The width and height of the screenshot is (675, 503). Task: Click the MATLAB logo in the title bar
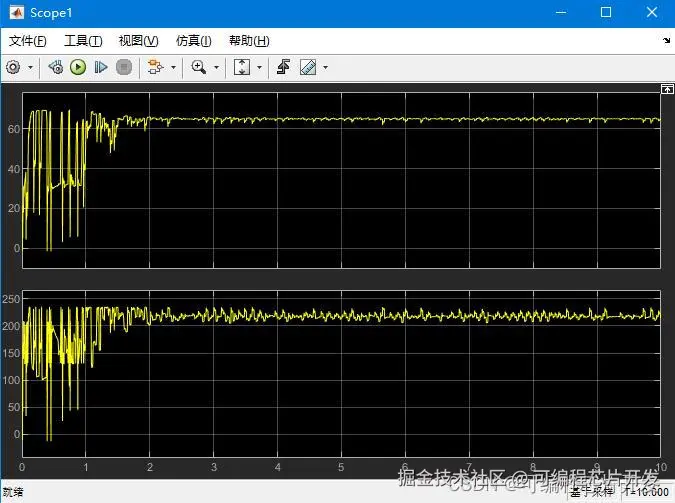point(17,12)
